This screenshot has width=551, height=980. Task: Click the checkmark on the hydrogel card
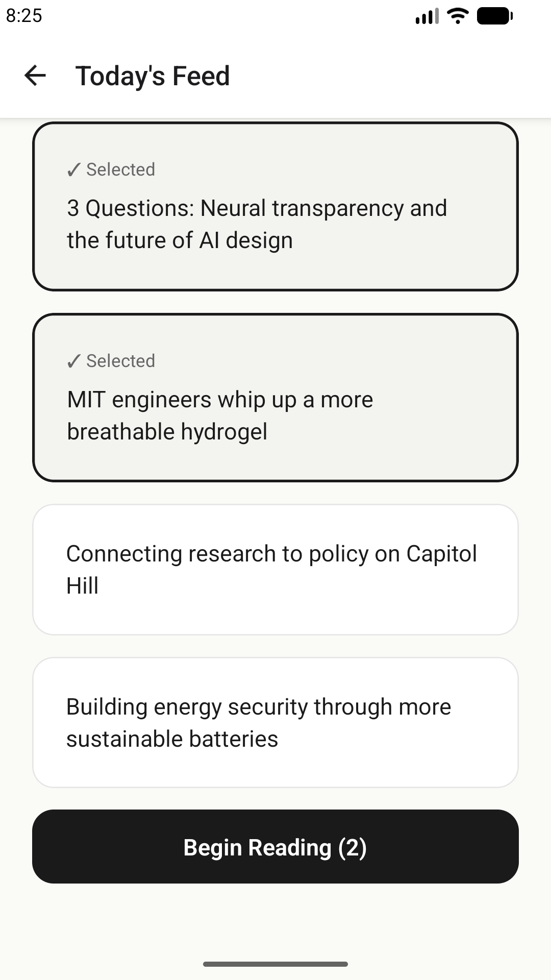(74, 361)
